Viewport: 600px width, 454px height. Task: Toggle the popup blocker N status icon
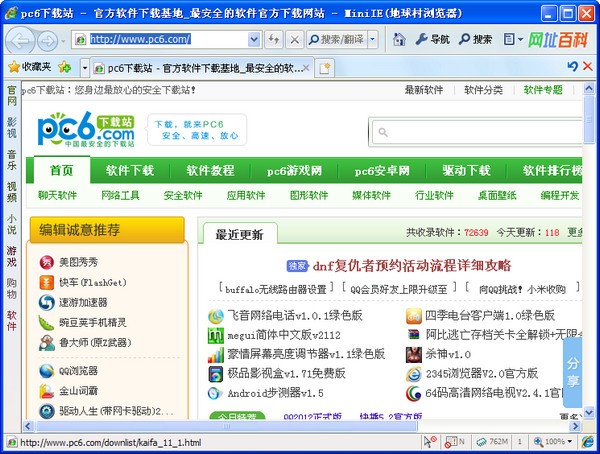point(455,442)
